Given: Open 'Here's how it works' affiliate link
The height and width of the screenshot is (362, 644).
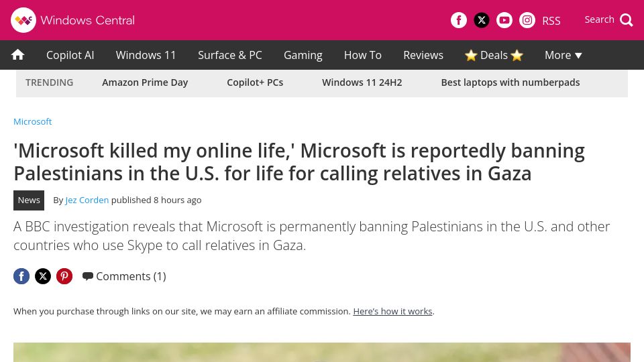Looking at the screenshot, I should (x=392, y=312).
